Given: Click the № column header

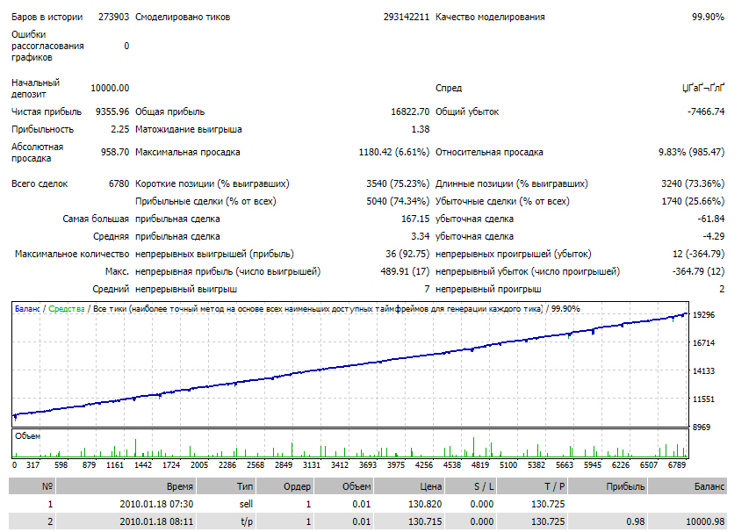Looking at the screenshot, I should pyautogui.click(x=32, y=486).
